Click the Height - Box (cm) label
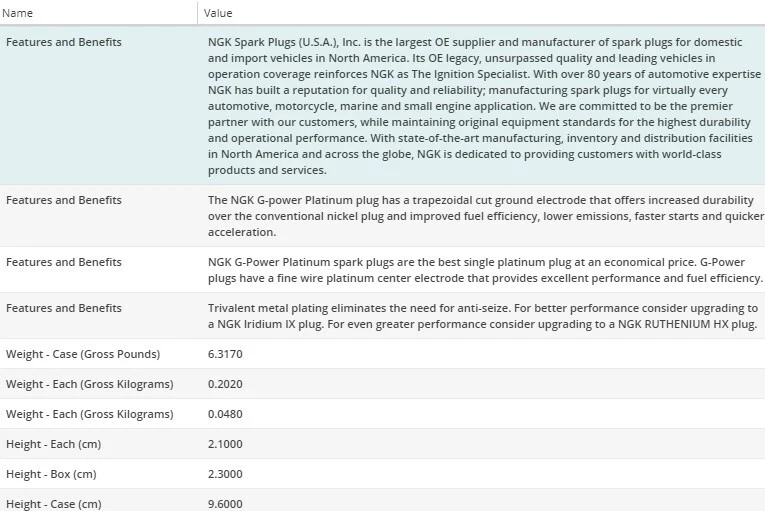Screen dimensions: 765x511 click(51, 474)
